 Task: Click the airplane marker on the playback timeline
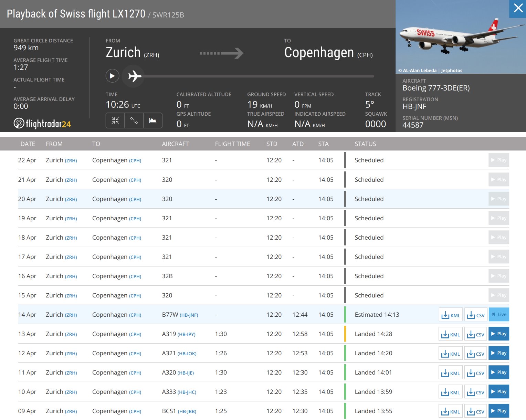tap(135, 76)
